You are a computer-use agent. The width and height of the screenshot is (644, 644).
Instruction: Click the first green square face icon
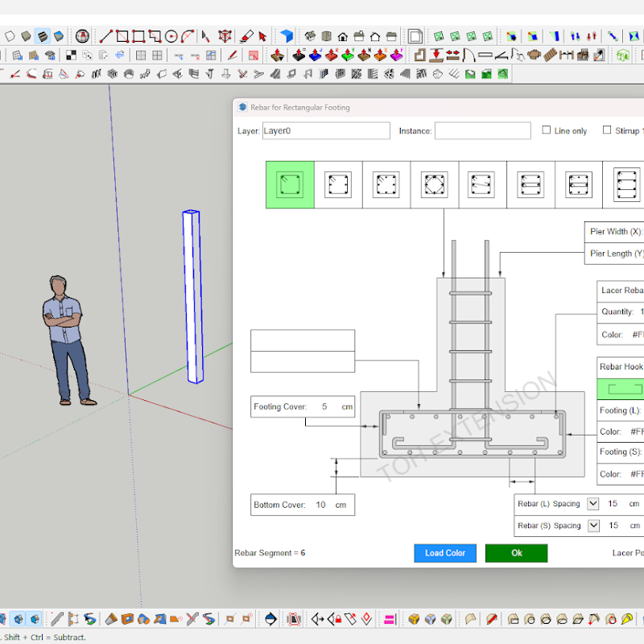[x=439, y=36]
